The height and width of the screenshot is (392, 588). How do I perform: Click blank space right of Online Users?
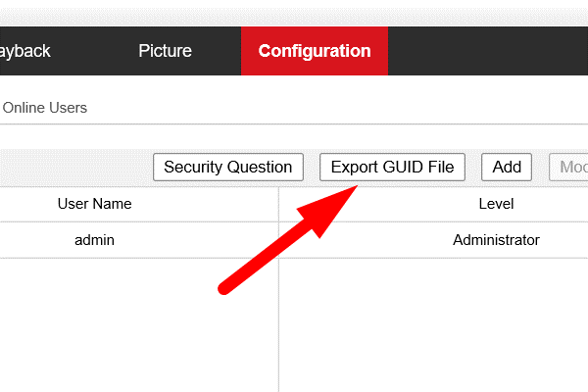(337, 108)
